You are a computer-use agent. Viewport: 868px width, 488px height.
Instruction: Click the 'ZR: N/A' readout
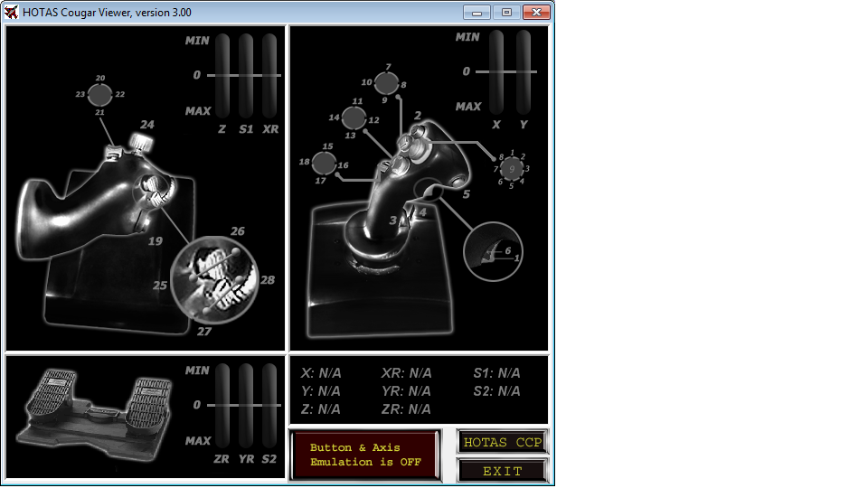tap(406, 409)
